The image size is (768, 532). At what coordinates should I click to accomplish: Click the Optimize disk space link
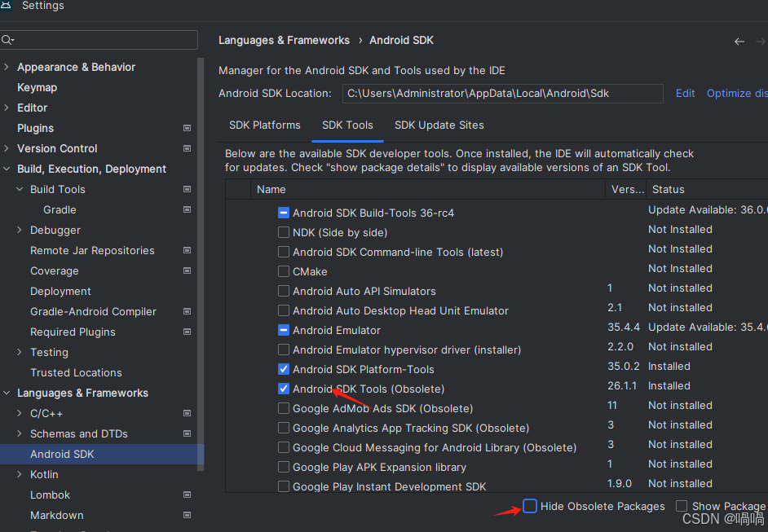click(737, 94)
